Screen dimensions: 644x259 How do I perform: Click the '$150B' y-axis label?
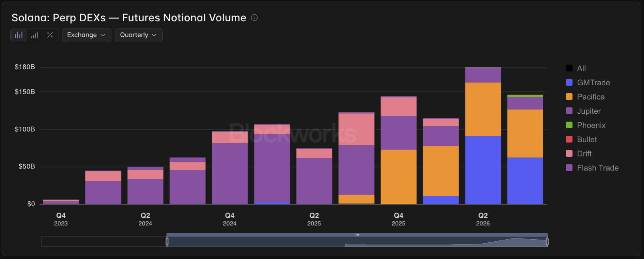coord(25,92)
